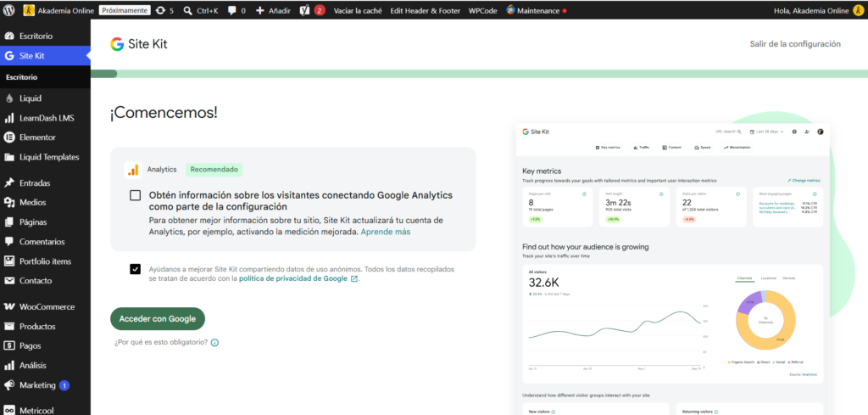868x415 pixels.
Task: Open the Próximamente admin bar item
Action: [x=125, y=10]
